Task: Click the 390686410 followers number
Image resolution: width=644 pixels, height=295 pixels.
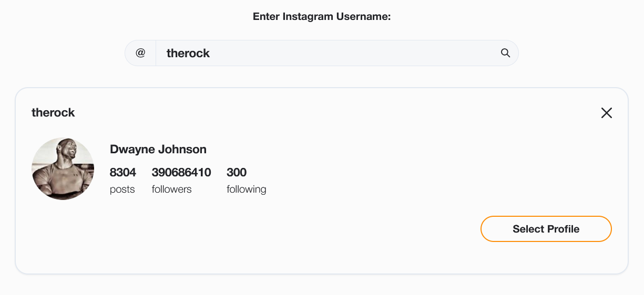Action: pos(181,172)
